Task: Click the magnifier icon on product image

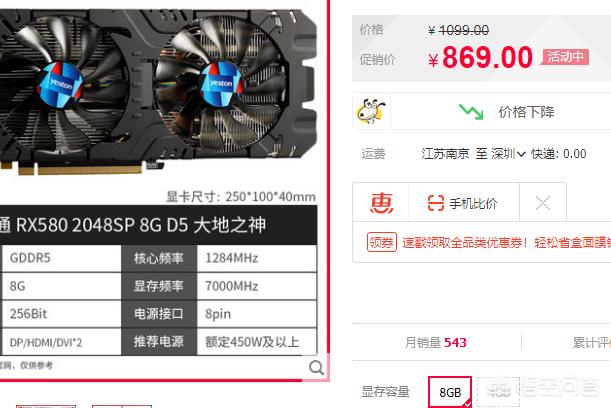Action: click(x=316, y=367)
